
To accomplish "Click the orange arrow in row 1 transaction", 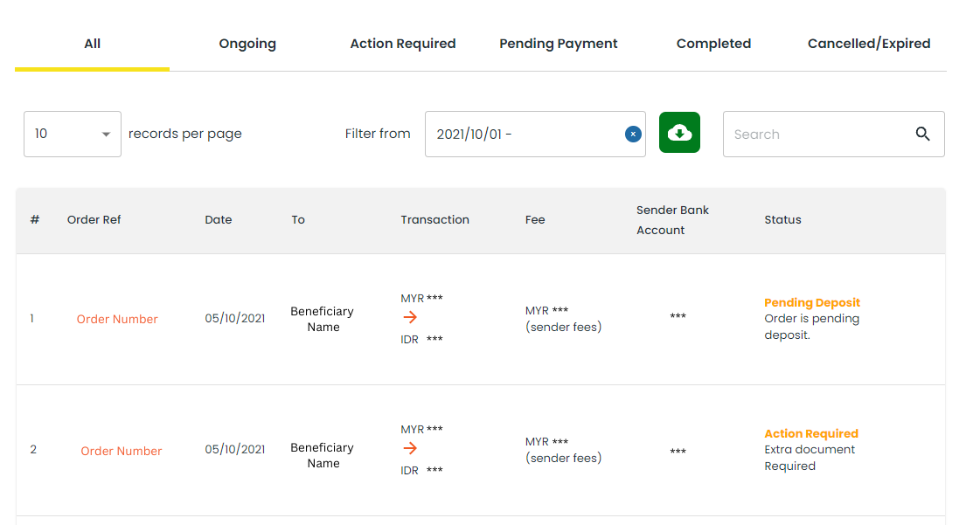I will click(x=410, y=318).
